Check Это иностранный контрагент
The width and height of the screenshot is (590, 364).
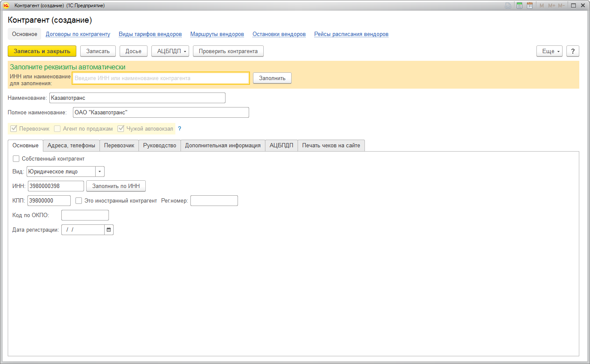[79, 200]
